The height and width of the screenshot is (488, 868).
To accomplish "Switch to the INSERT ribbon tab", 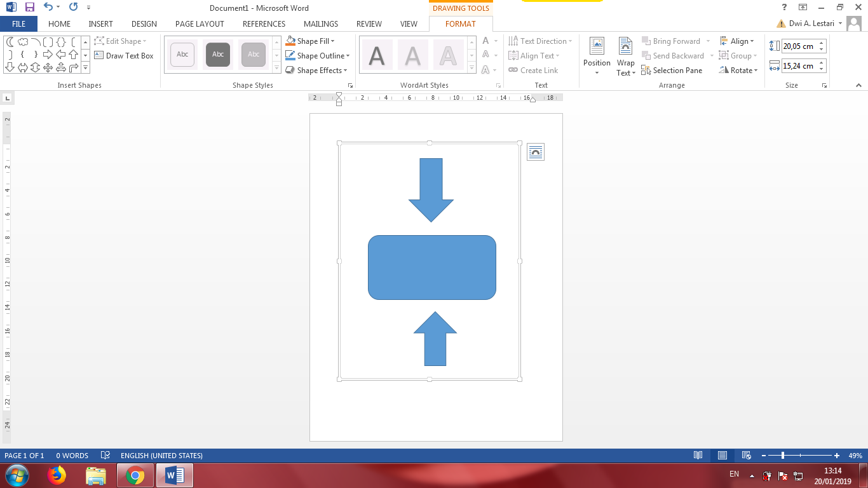I will click(x=100, y=24).
